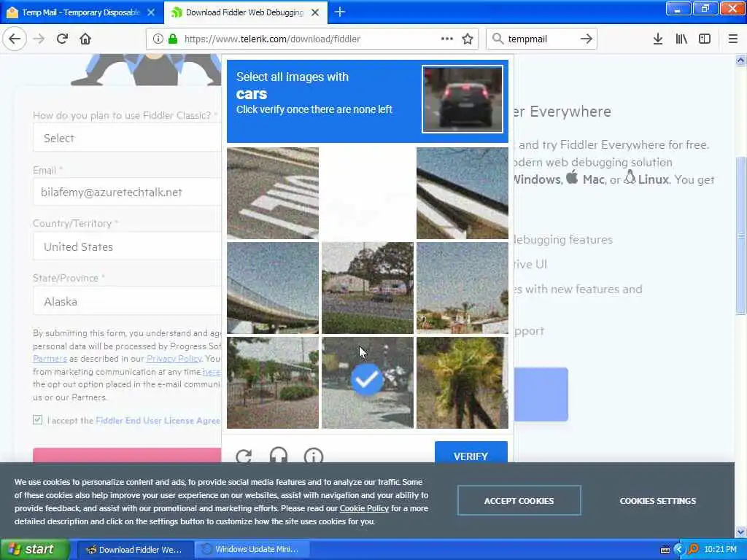Switch to the audio challenge headphones icon
Viewport: 747px width, 560px height.
pyautogui.click(x=279, y=456)
